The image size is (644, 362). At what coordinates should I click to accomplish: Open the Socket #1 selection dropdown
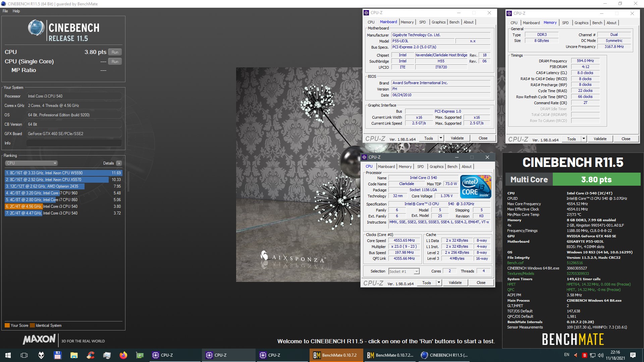pos(404,271)
